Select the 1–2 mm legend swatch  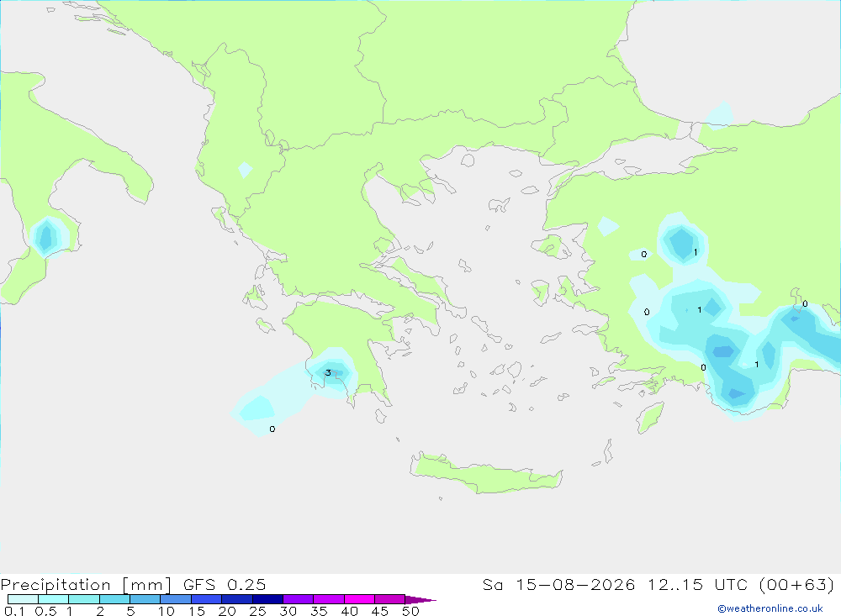tap(84, 599)
